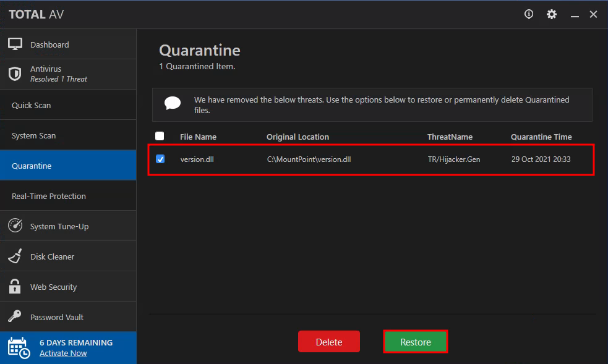Click the '1 Quarantined Item.' text
This screenshot has height=364, width=608.
coord(197,66)
